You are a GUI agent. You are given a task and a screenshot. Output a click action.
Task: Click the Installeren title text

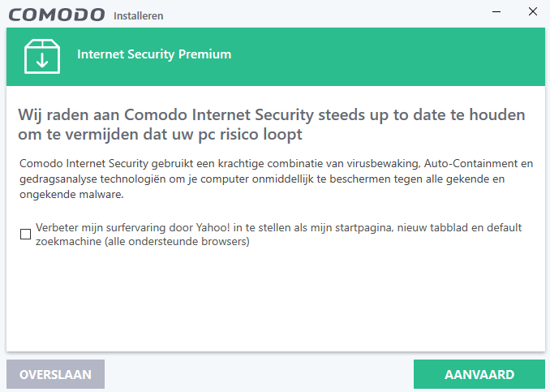[138, 16]
